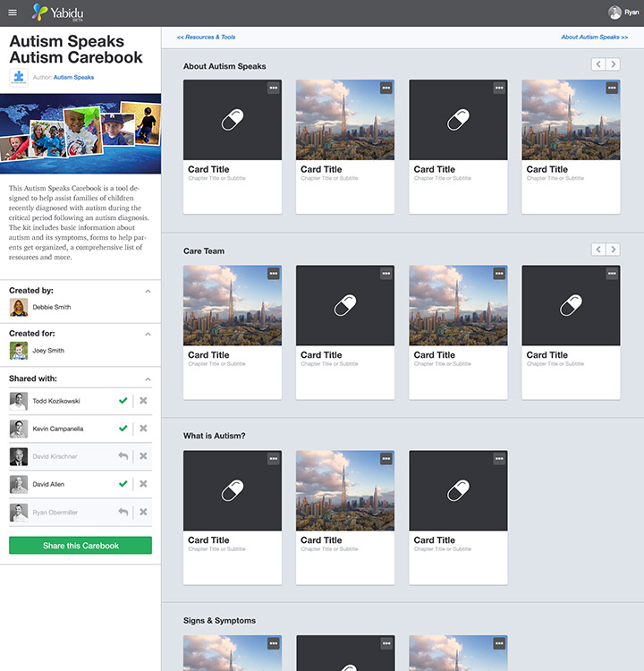Open options of third Signs & Symptoms card

click(x=499, y=643)
